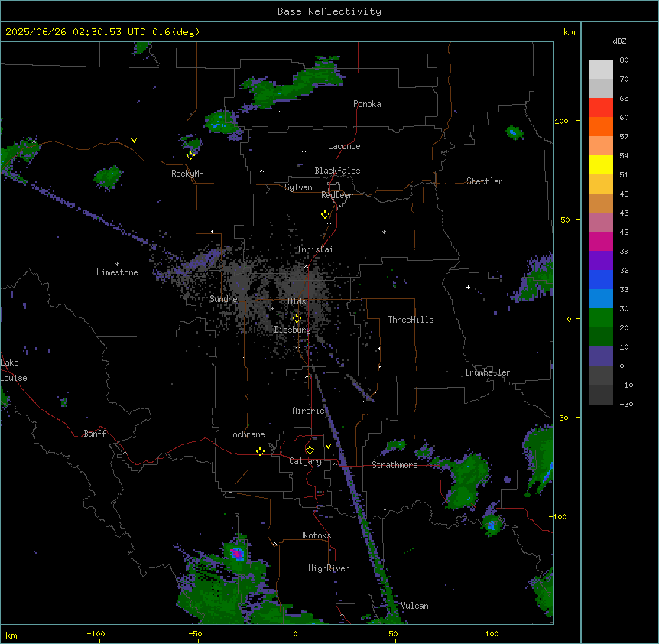659x644 pixels.
Task: Click the RockyMH label
Action: pyautogui.click(x=187, y=174)
